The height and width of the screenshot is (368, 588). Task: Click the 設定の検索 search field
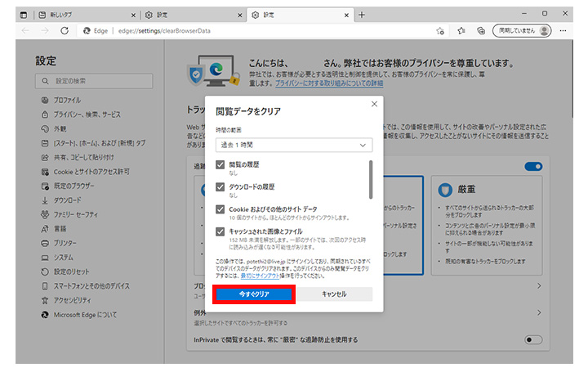[94, 81]
